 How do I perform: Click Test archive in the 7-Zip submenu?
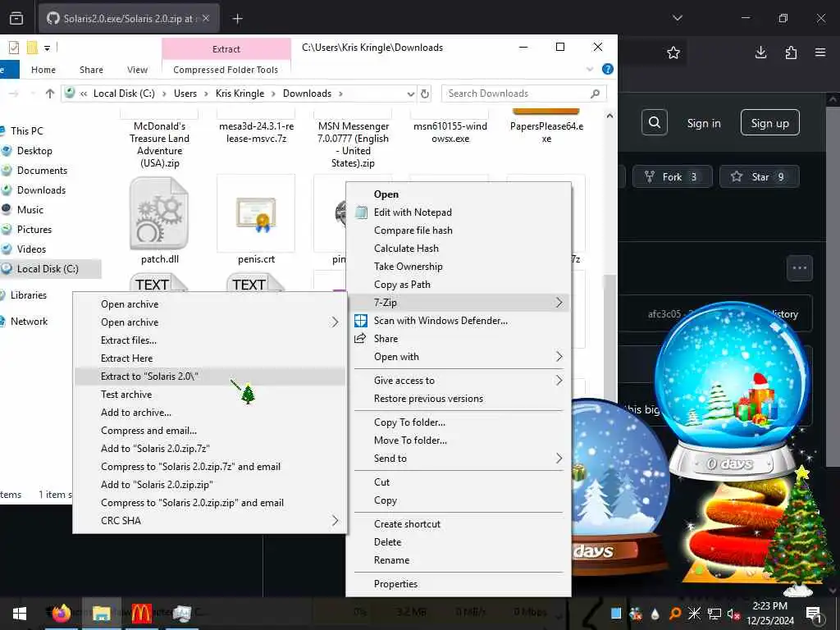209,395
